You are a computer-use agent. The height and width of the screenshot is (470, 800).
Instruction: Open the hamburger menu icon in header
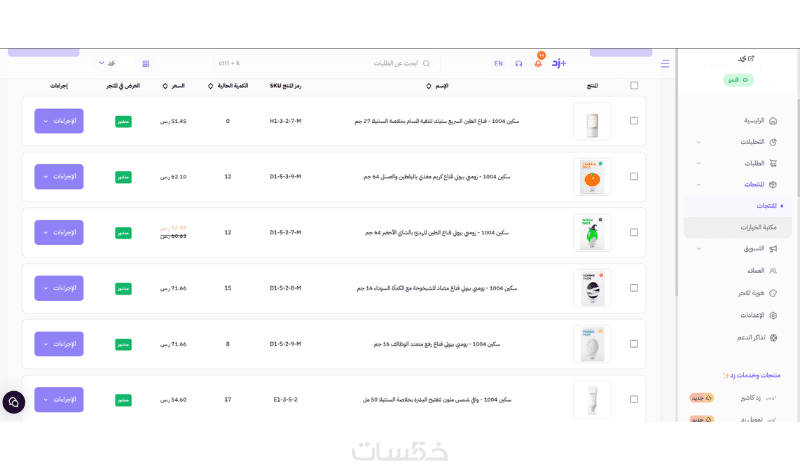(665, 64)
